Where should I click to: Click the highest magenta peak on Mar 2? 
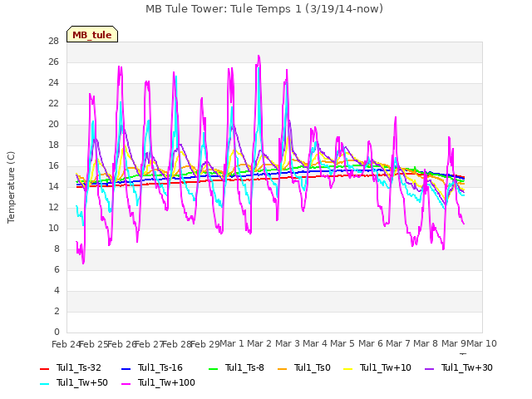[259, 56]
